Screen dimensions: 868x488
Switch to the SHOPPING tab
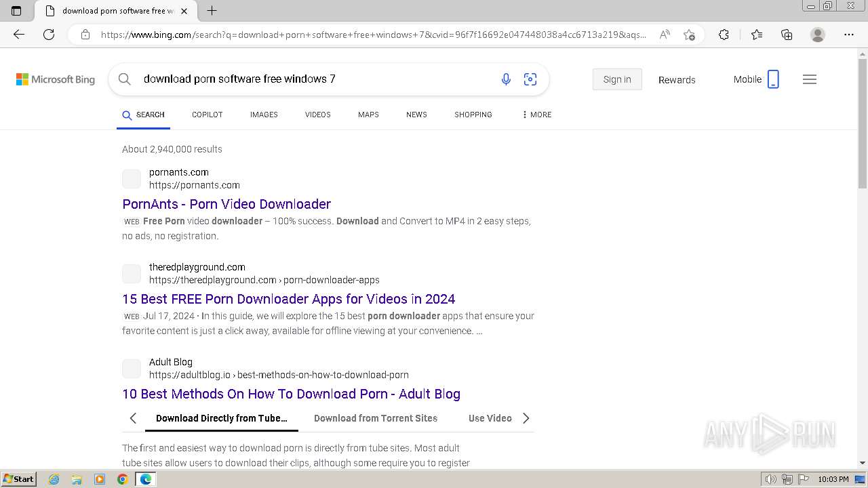(x=473, y=115)
